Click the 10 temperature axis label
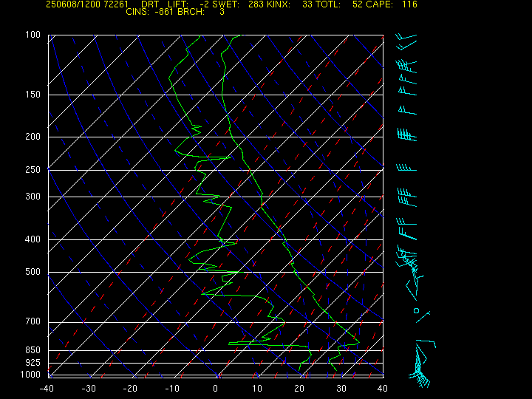 [x=257, y=389]
